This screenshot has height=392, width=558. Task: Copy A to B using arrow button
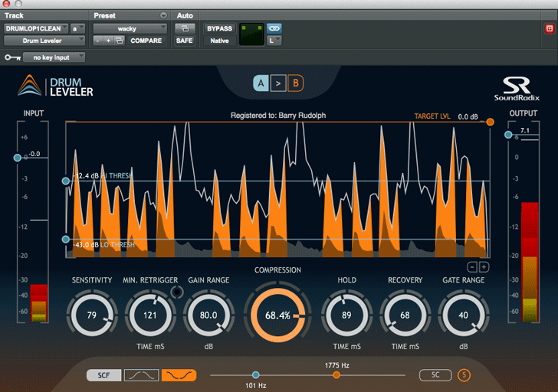(278, 83)
